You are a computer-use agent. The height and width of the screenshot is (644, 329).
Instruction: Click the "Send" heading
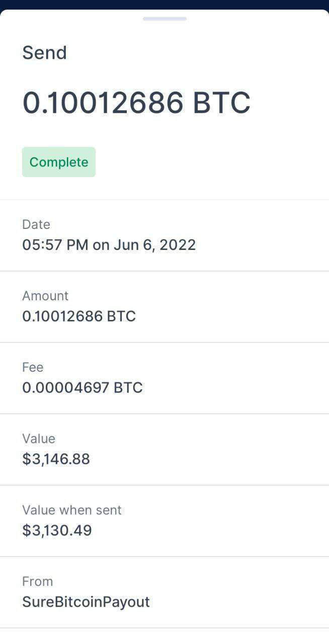pos(44,53)
